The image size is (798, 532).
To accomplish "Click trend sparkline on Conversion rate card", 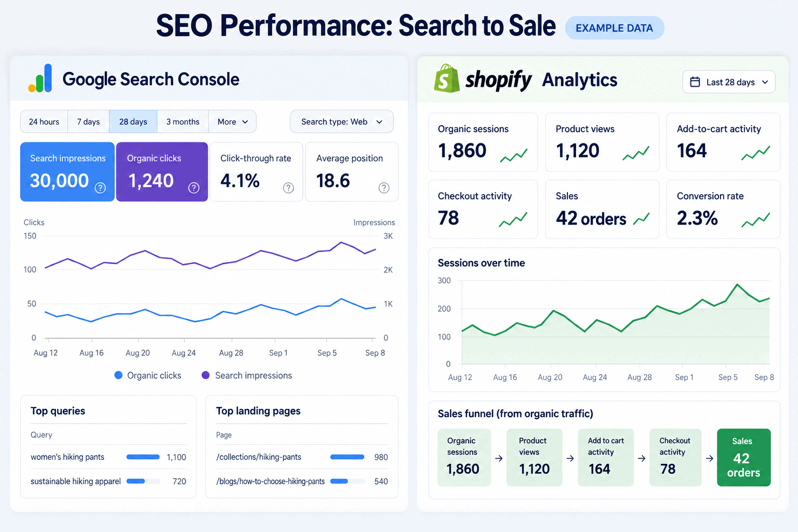I will tap(756, 220).
